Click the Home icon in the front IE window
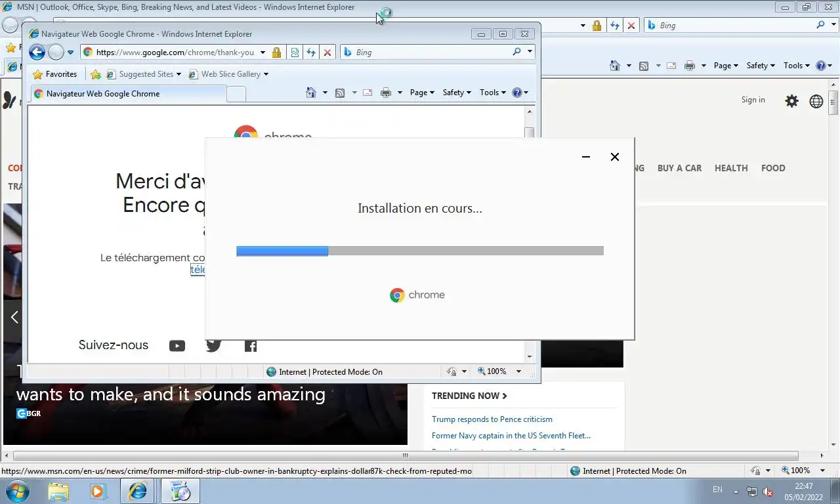The image size is (840, 504). (311, 93)
